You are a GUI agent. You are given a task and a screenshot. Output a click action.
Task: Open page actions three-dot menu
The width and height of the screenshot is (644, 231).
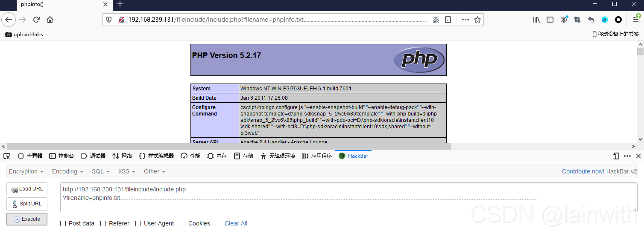pyautogui.click(x=465, y=20)
